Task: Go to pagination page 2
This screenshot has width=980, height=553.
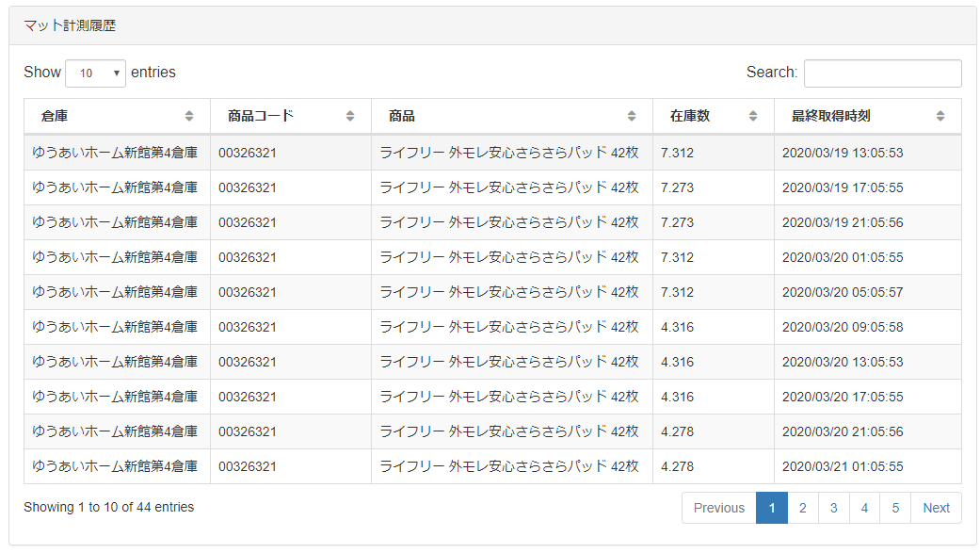Action: click(802, 508)
